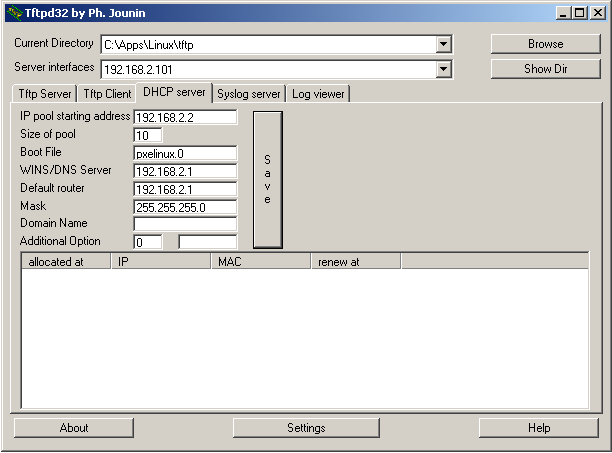Sort by the IP column header
The width and height of the screenshot is (612, 453).
[x=161, y=261]
